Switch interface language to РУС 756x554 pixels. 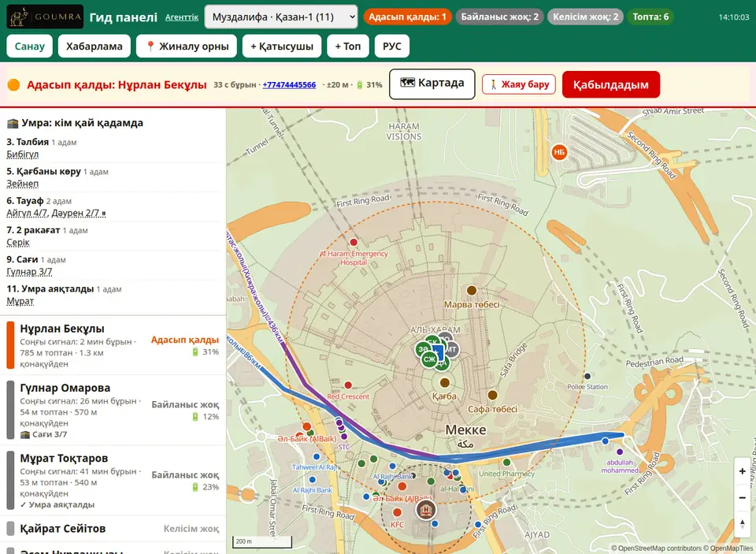coord(392,46)
